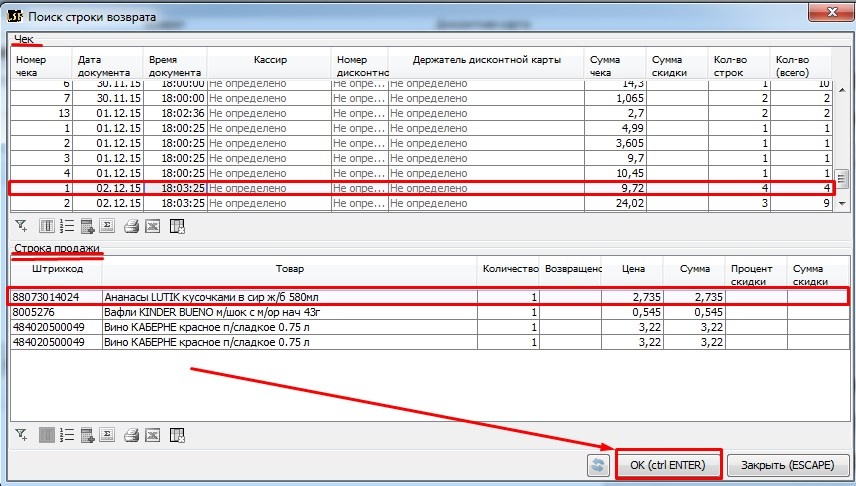Sort by the Сумма чека column header
856x486 pixels.
coord(615,66)
